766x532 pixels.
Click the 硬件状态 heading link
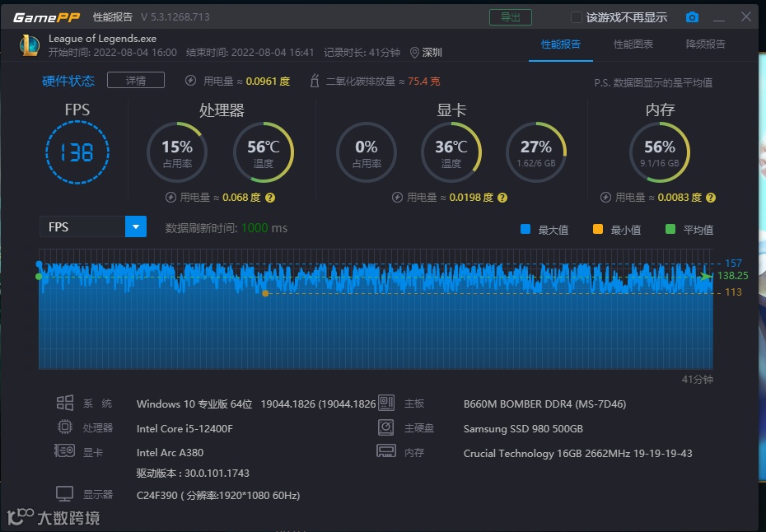coord(68,81)
